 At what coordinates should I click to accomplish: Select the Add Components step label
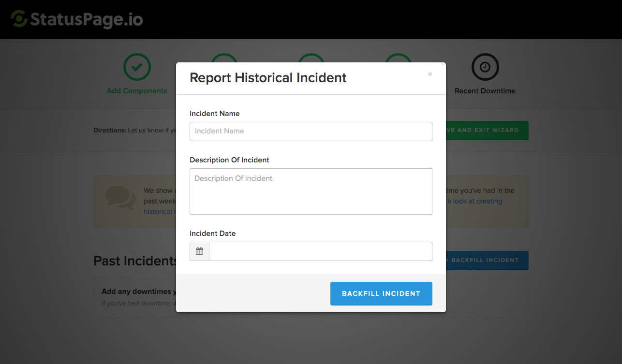point(137,91)
